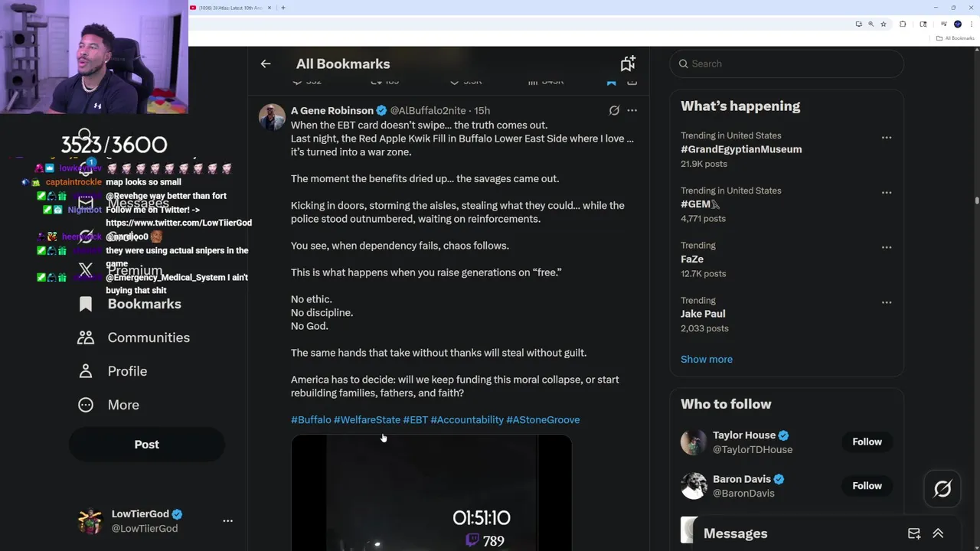980x551 pixels.
Task: Open Premium in sidebar
Action: (x=120, y=270)
